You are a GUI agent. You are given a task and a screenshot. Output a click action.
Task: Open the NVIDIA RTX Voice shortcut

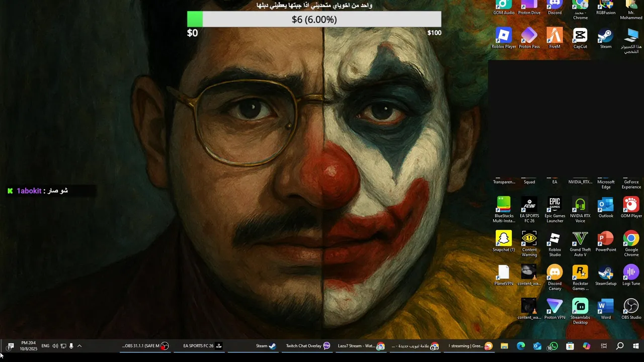pyautogui.click(x=580, y=210)
